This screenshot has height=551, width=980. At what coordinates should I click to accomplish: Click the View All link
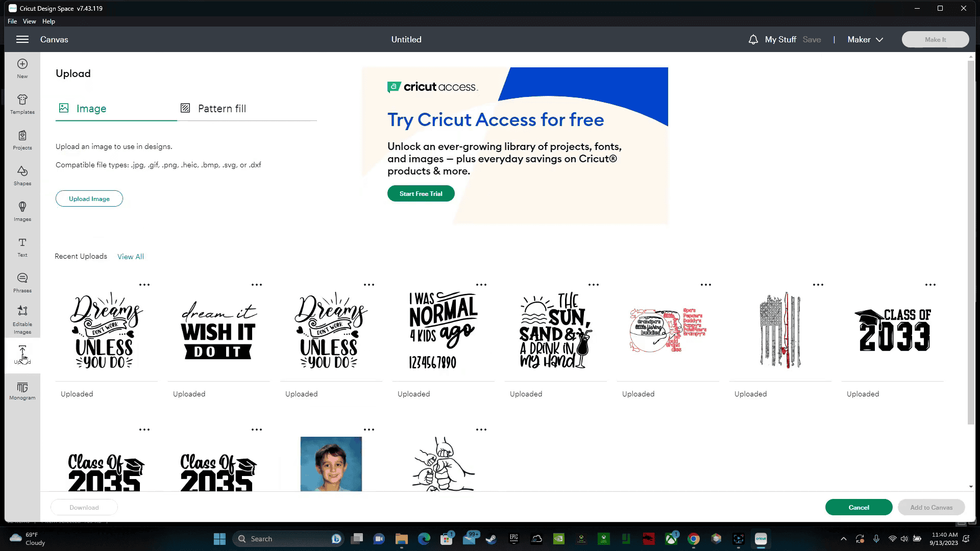click(x=131, y=257)
